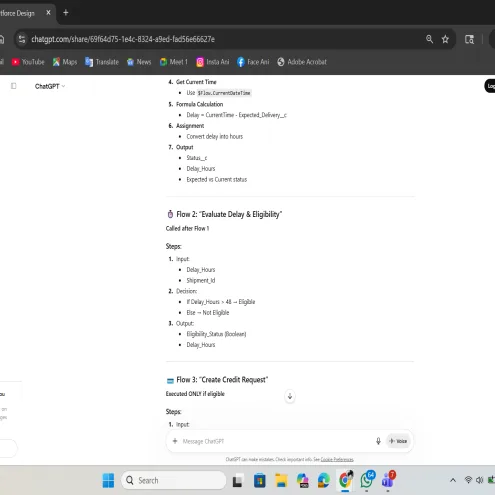Bookmark this page with the star icon
495x495 pixels.
click(445, 39)
